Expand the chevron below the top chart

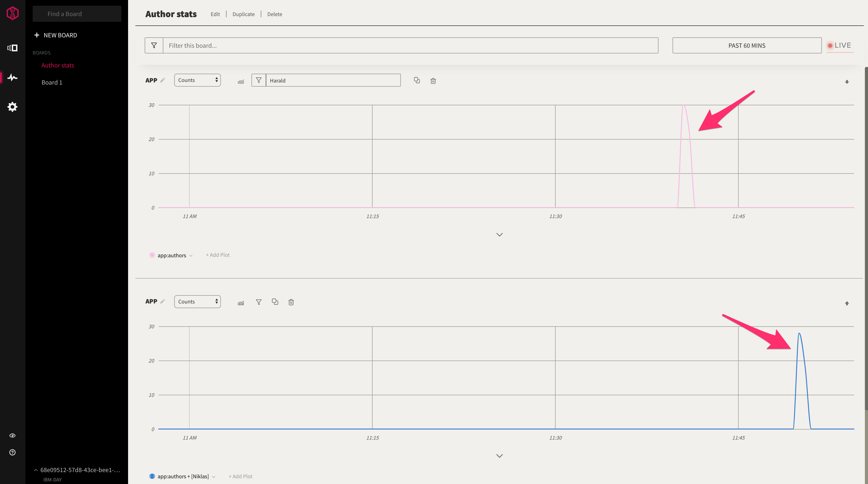click(x=499, y=234)
